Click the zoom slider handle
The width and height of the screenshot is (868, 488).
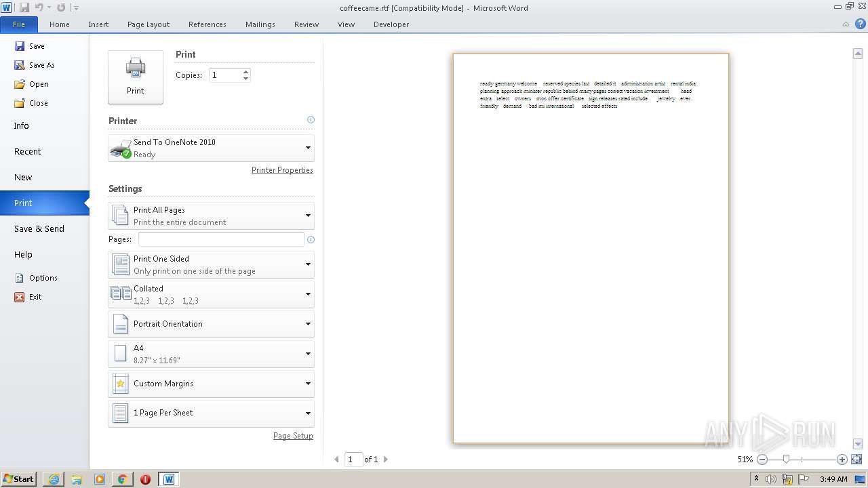point(786,460)
